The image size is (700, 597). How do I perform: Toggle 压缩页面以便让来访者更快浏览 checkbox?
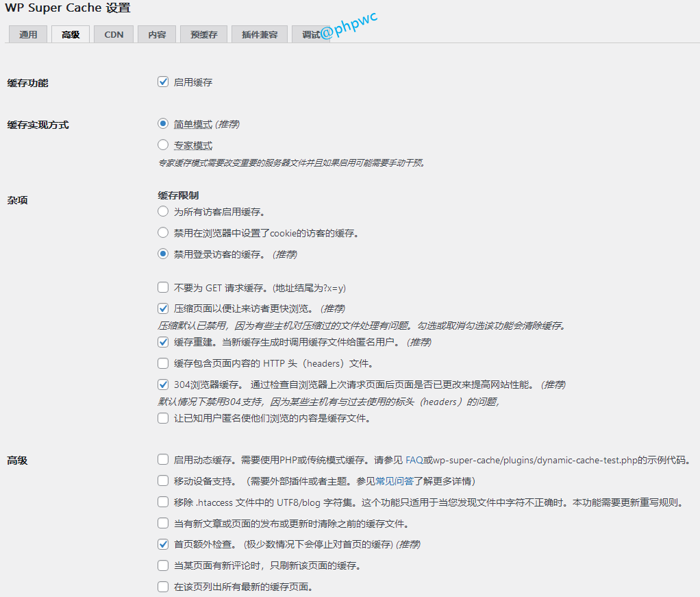(163, 308)
